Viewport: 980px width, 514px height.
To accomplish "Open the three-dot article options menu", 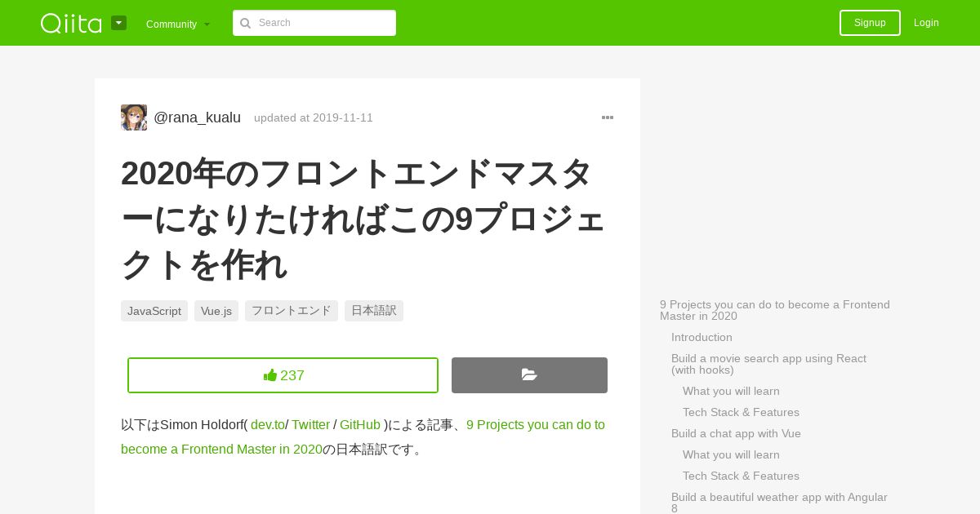I will 608,117.
